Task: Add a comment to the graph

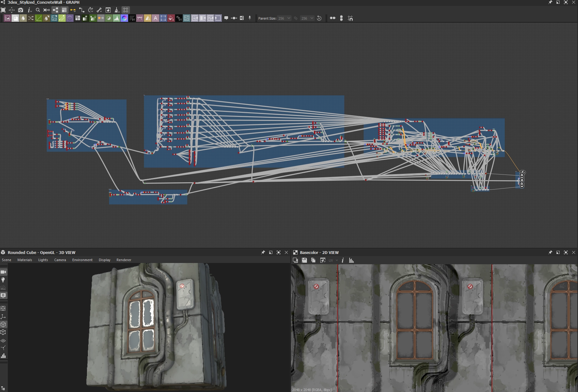Action: click(226, 18)
